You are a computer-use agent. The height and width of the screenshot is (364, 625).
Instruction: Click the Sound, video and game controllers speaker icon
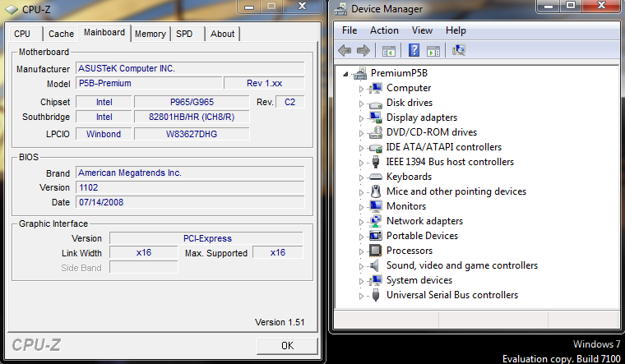click(375, 265)
